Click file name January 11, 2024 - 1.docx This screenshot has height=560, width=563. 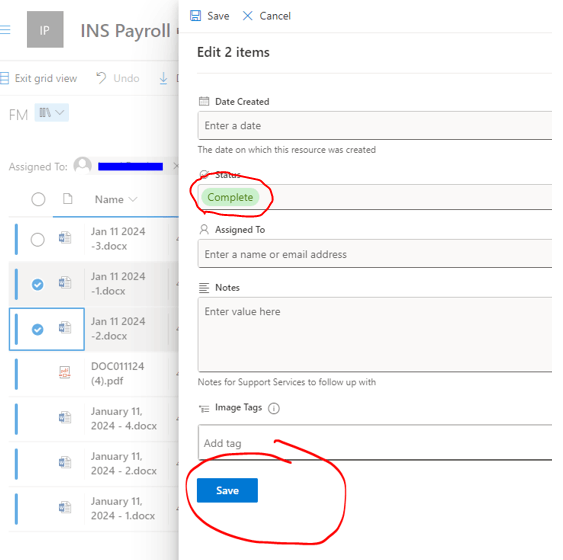(x=123, y=508)
